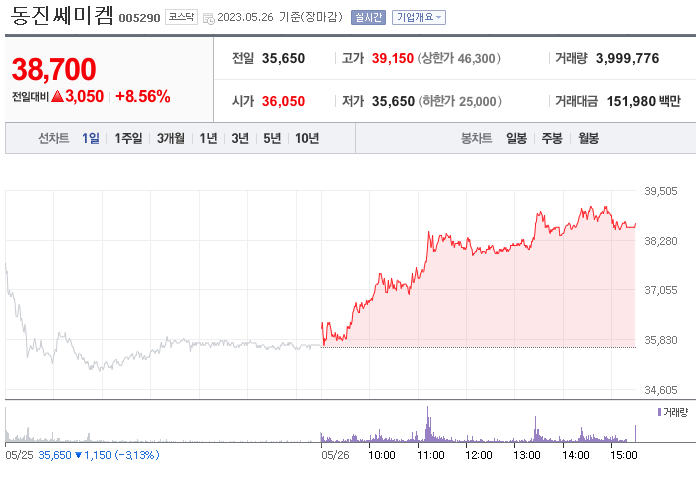Switch to the 일봉 candlestick chart
696x481 pixels.
(x=517, y=138)
